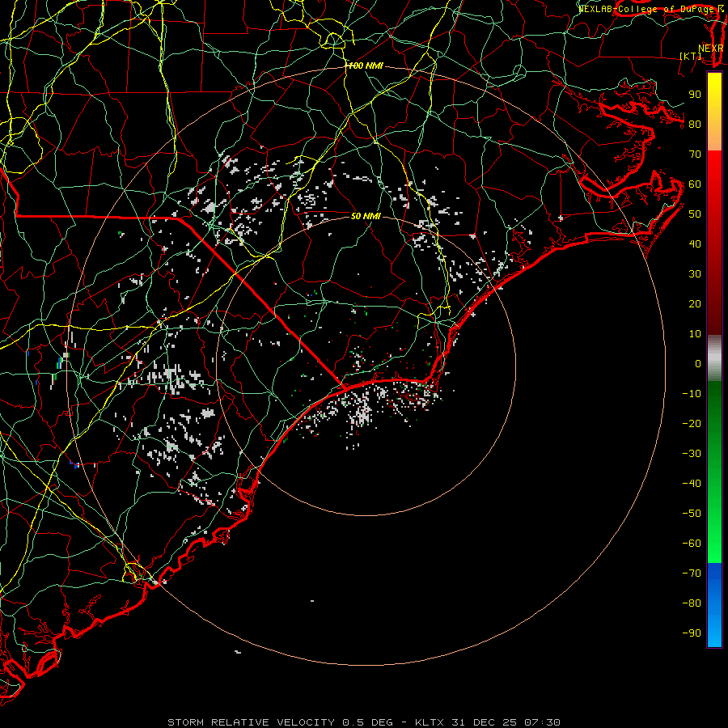
Task: Pick the green segment of the color bar
Action: point(714,472)
